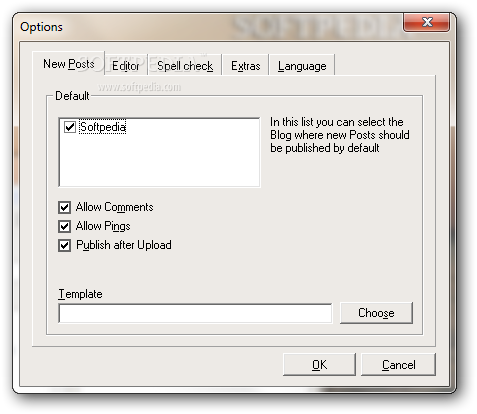
Task: Close the Options dialog window
Action: pyautogui.click(x=426, y=22)
